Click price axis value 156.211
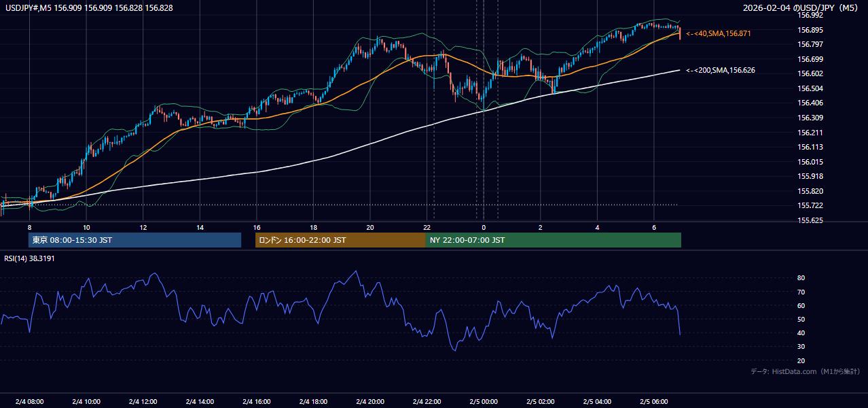Image resolution: width=868 pixels, height=408 pixels. pyautogui.click(x=810, y=133)
